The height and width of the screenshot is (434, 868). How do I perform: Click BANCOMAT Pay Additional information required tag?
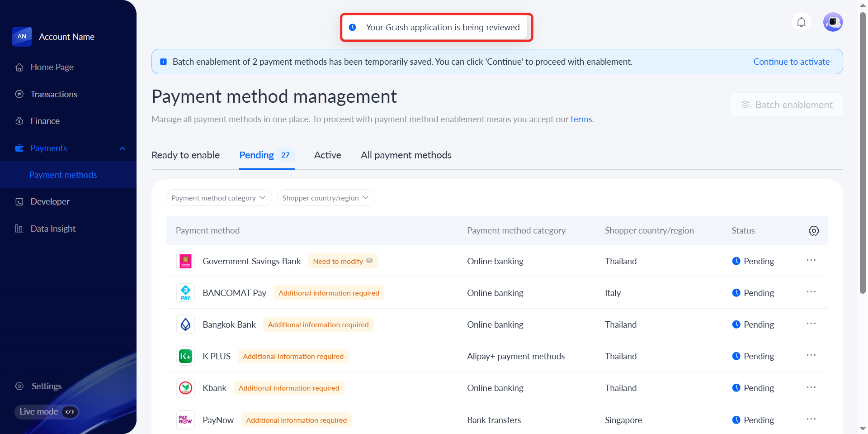(x=329, y=293)
